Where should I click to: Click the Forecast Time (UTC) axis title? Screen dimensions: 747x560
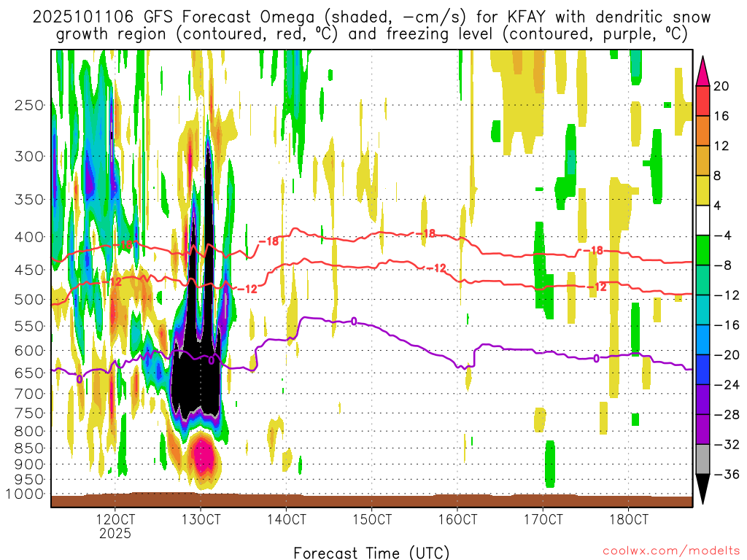coord(371,553)
